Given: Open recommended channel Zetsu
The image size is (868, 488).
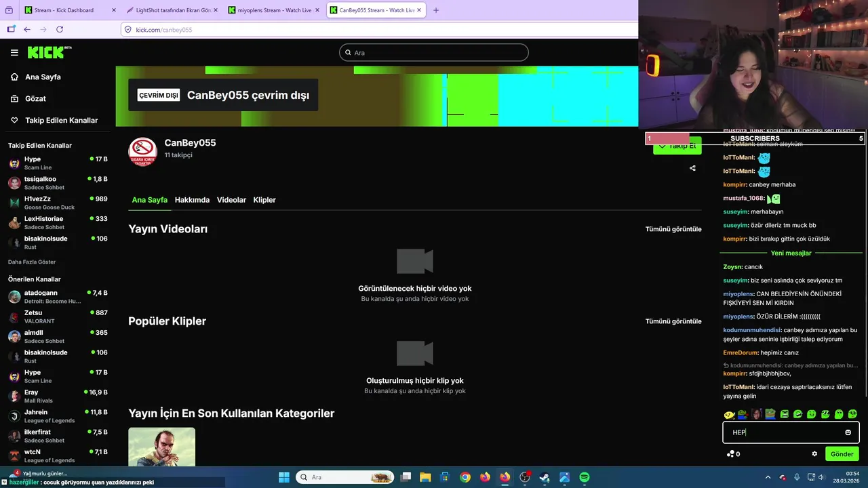Looking at the screenshot, I should pyautogui.click(x=58, y=317).
